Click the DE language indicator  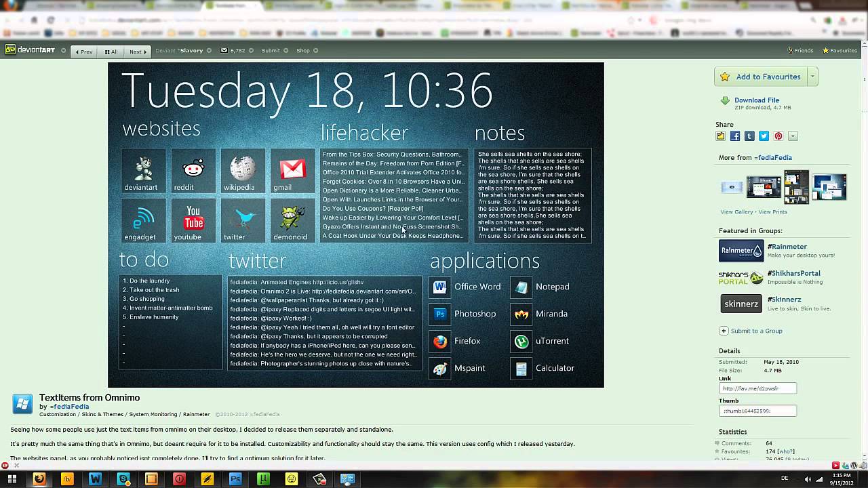click(785, 479)
